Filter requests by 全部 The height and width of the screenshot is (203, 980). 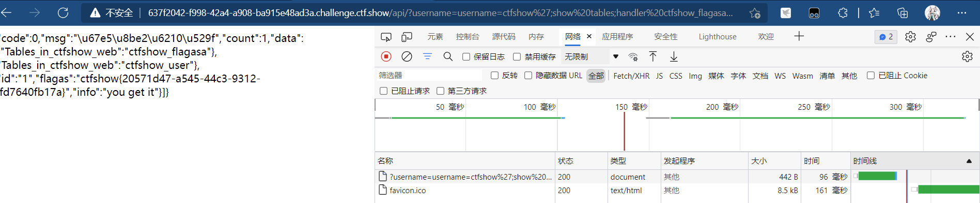596,76
